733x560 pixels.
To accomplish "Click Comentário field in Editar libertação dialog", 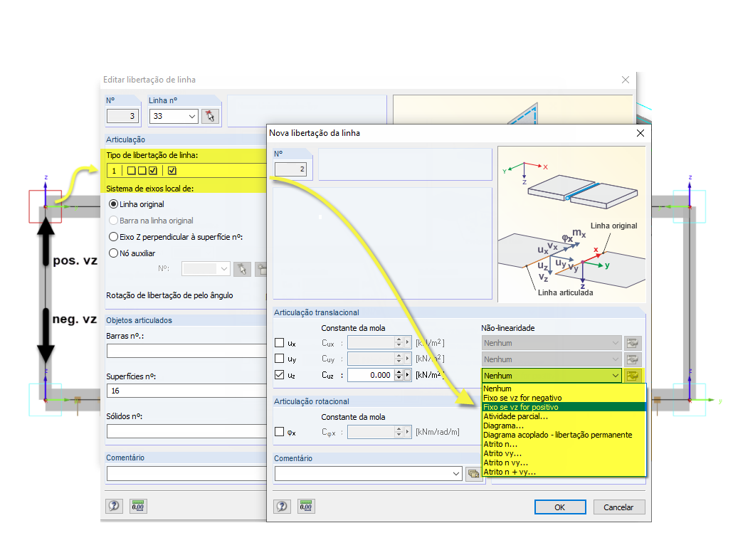I will [x=186, y=473].
